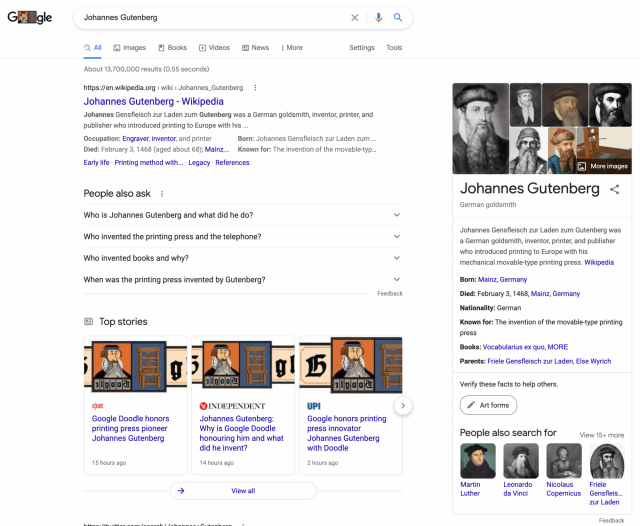Open the large Gutenberg portrait thumbnail
The height and width of the screenshot is (526, 640).
pyautogui.click(x=480, y=128)
